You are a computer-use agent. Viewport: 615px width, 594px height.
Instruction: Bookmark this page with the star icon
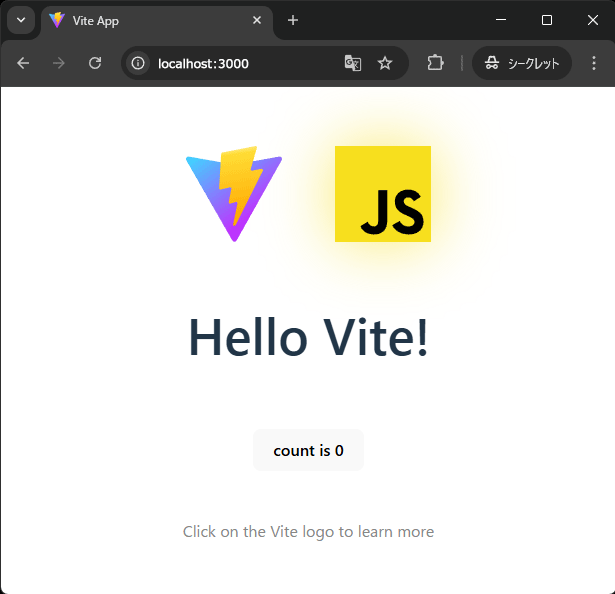(x=385, y=63)
